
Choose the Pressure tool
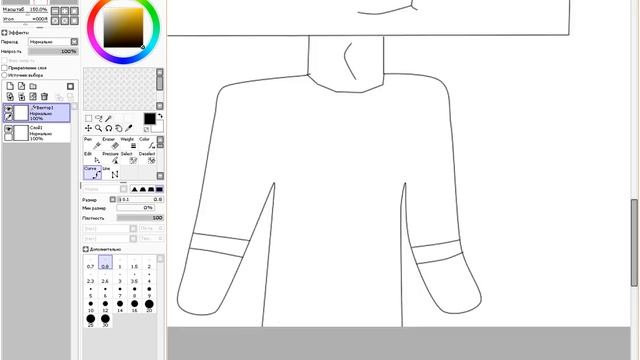[111, 158]
